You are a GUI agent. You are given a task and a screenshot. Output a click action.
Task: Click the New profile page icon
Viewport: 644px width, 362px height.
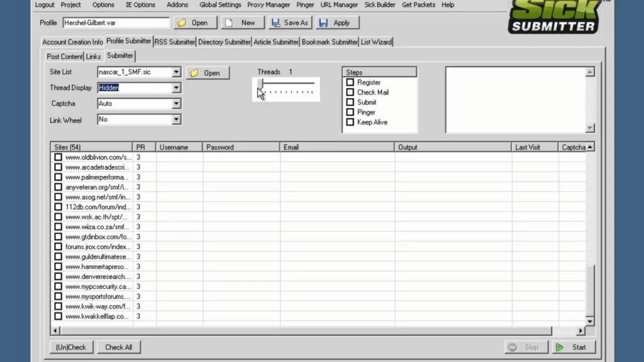229,23
